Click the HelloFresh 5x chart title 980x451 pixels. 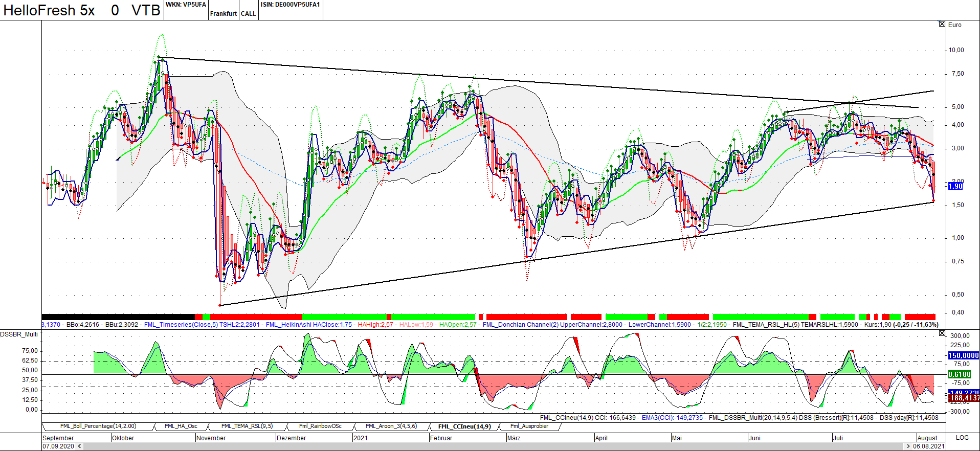49,10
